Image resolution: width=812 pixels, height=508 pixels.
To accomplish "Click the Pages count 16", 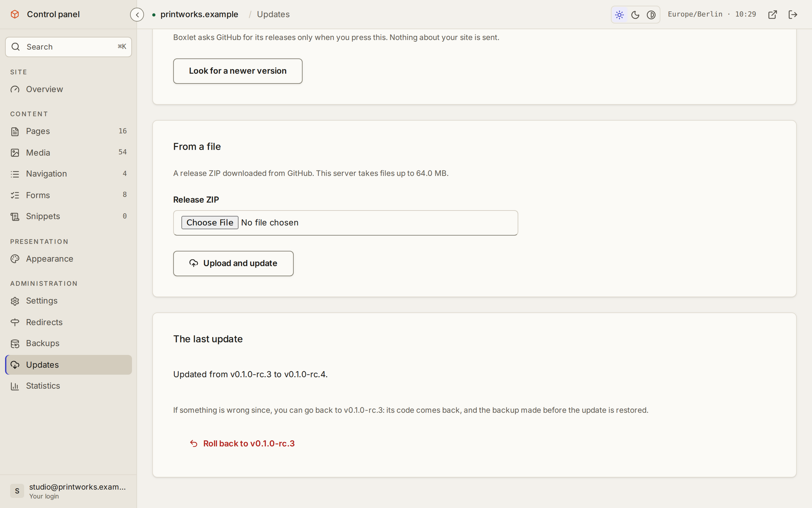I will click(x=122, y=131).
